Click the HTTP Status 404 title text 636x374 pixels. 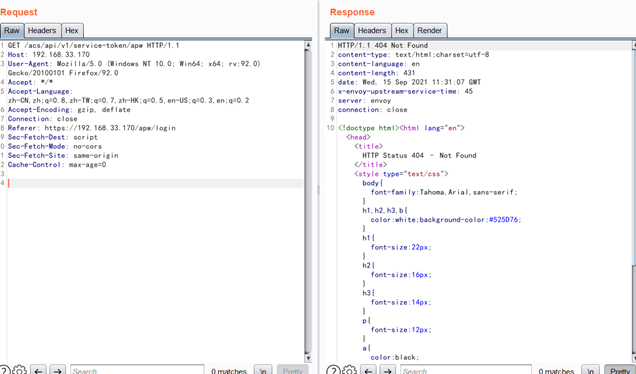[x=419, y=155]
